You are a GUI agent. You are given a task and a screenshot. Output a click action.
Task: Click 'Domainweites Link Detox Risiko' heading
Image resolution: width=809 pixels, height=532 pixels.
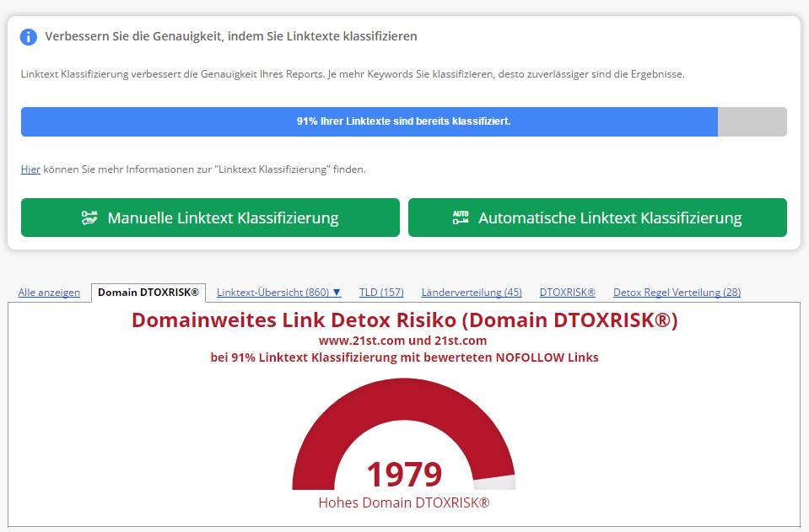pyautogui.click(x=405, y=320)
